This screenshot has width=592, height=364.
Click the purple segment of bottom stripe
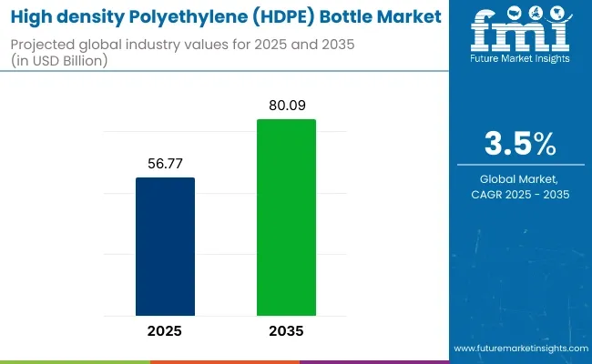point(373,361)
